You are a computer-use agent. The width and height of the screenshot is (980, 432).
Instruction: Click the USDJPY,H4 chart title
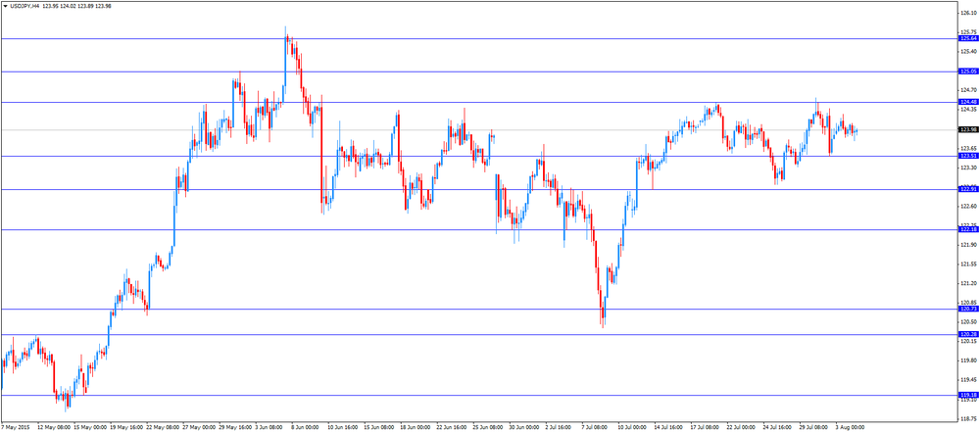24,6
